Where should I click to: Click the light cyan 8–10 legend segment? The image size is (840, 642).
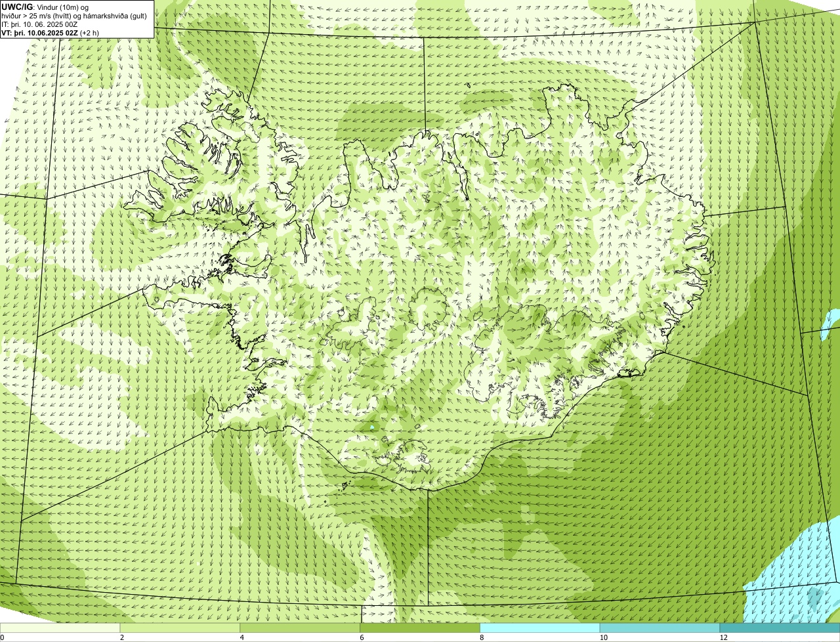540,628
